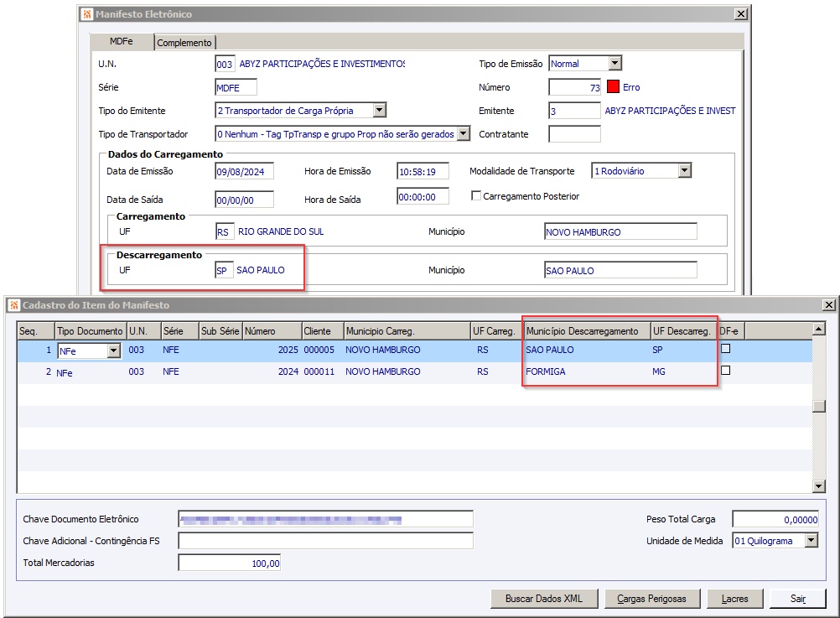Tick the DF-e checkbox for row 1
Screen dimensions: 840x618
point(725,349)
